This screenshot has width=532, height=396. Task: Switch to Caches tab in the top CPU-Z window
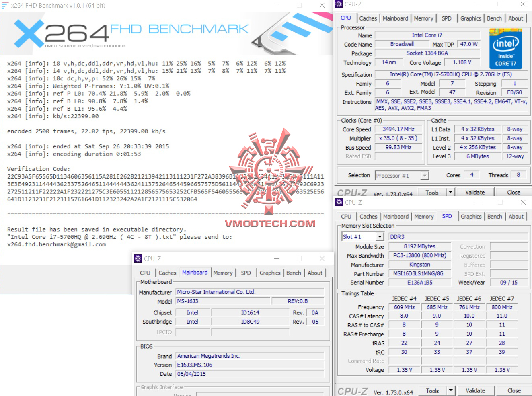pyautogui.click(x=368, y=18)
